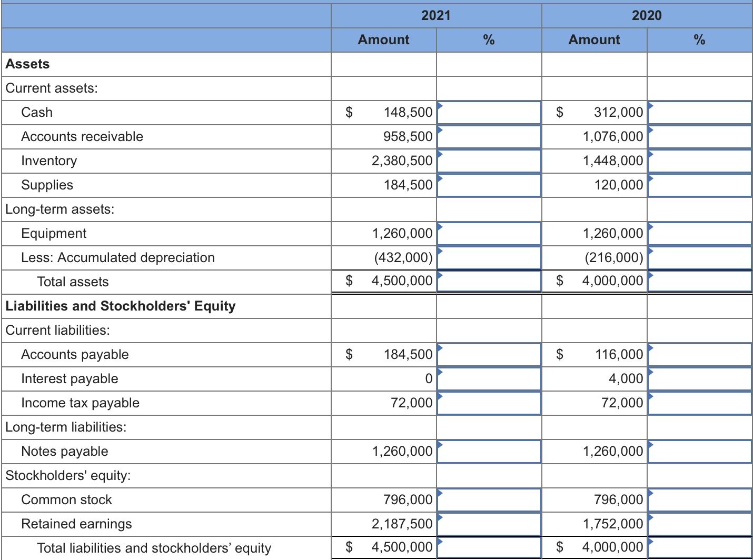The height and width of the screenshot is (560, 753).
Task: Click the Income tax payable 2021 percent cell
Action: pos(489,403)
